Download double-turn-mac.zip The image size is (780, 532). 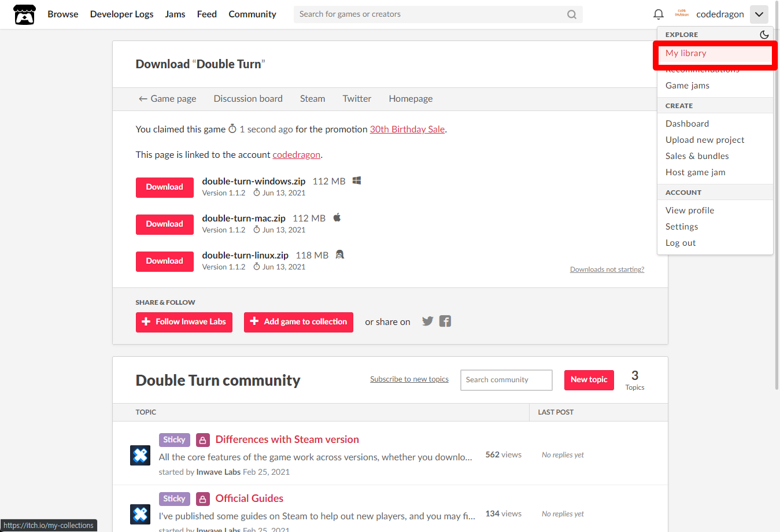[x=165, y=224]
